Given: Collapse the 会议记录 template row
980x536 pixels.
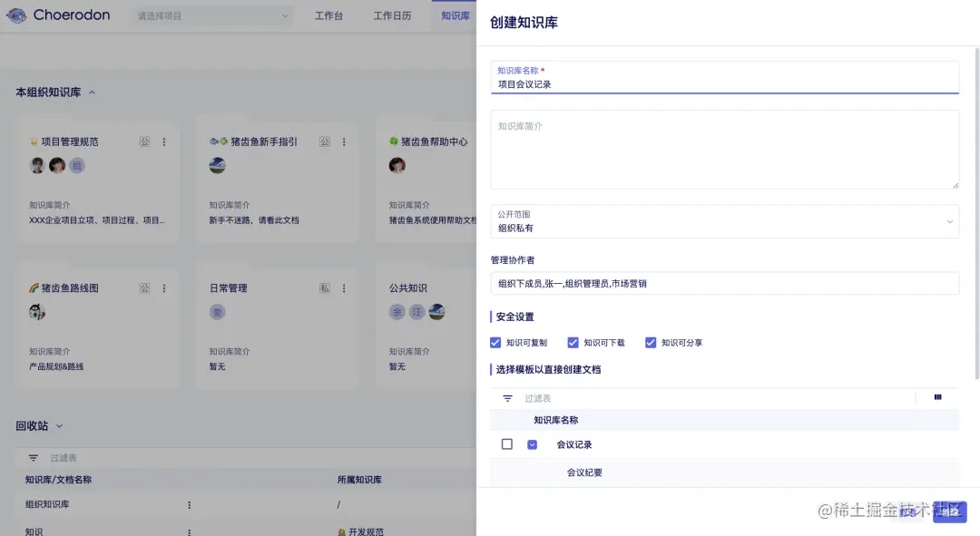Looking at the screenshot, I should tap(531, 445).
